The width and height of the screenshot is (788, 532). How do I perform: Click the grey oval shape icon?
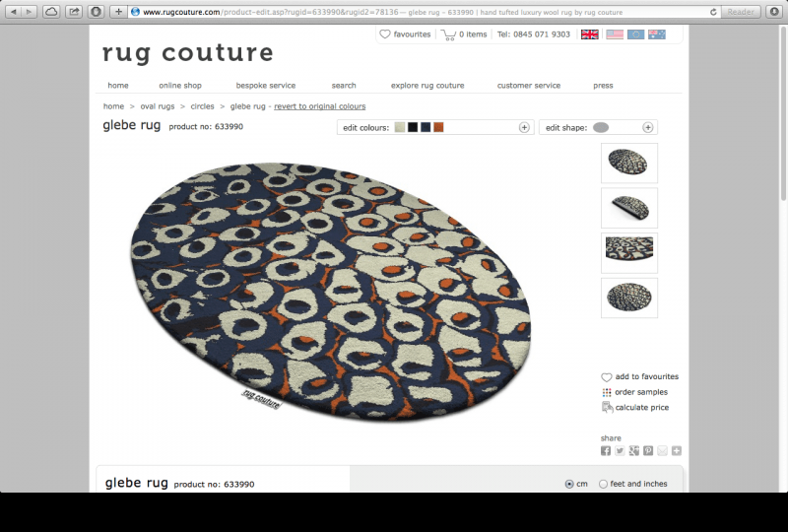tap(601, 127)
